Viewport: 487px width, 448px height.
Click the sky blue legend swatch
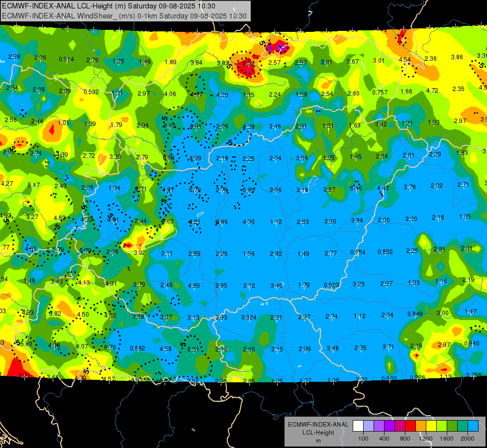(473, 426)
